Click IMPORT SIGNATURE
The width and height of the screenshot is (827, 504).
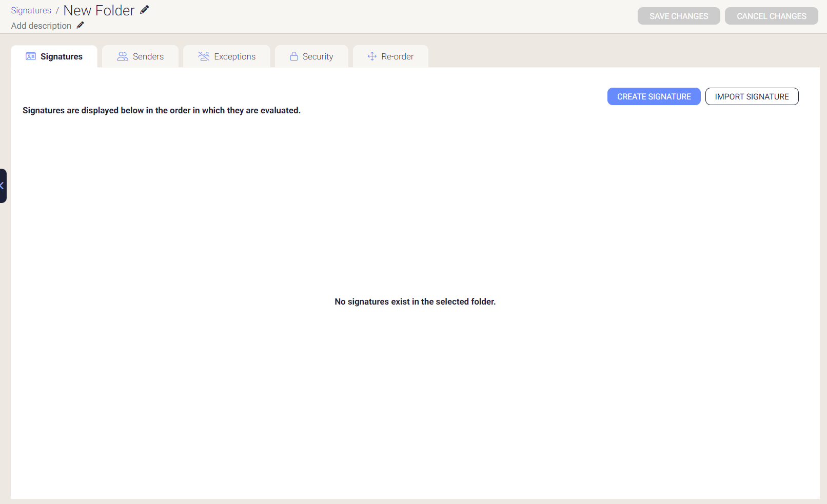pyautogui.click(x=752, y=96)
